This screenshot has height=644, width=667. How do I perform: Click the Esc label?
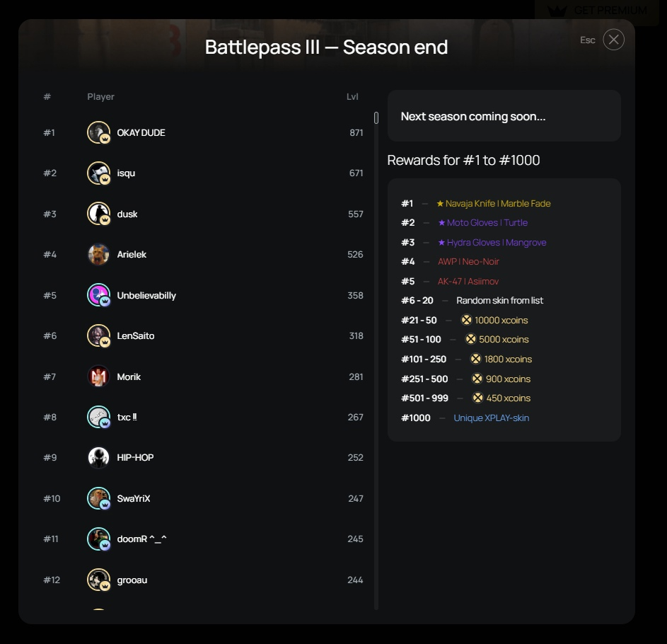(588, 40)
